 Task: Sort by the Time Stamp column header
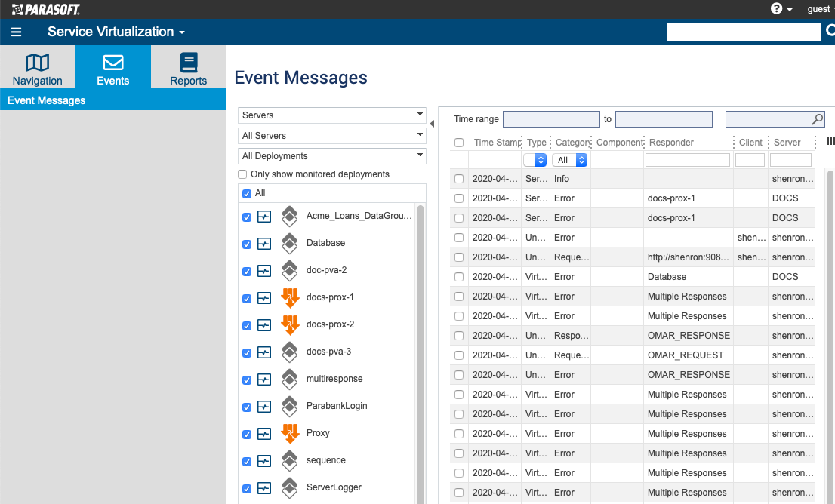[x=498, y=142]
